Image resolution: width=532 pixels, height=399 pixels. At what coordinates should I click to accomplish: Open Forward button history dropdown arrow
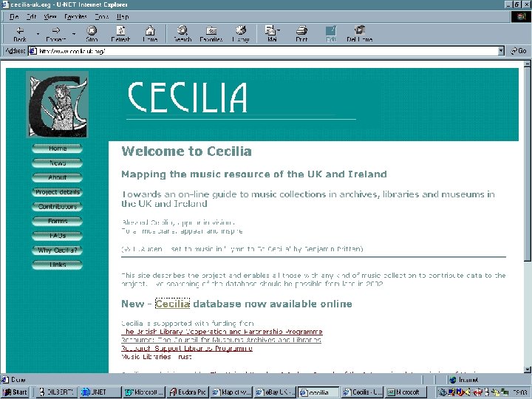74,33
